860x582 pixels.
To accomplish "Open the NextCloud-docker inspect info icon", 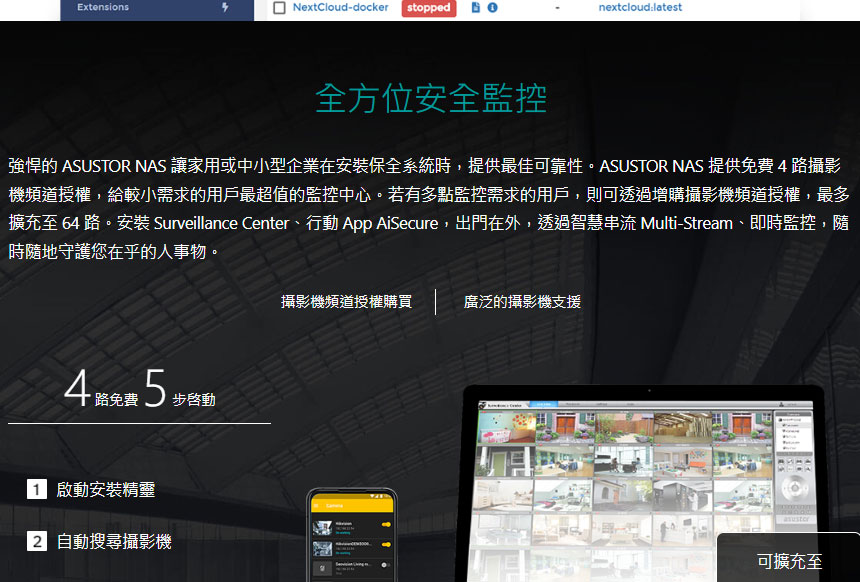I will click(493, 8).
